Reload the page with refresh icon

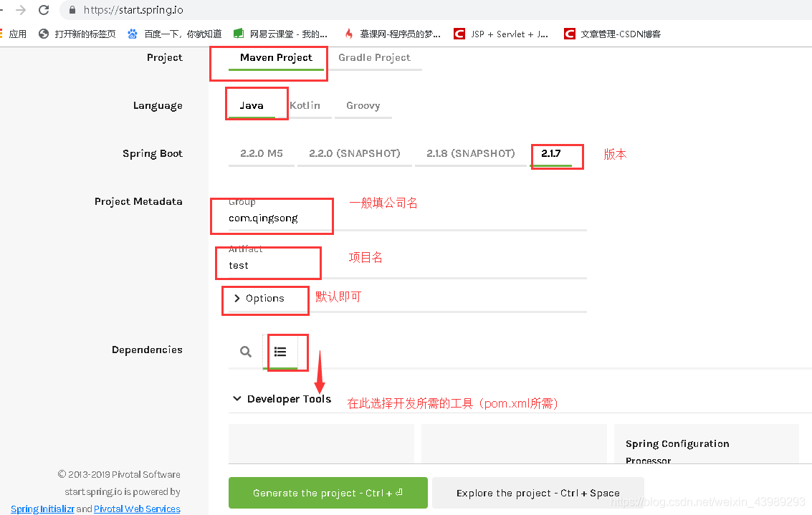(x=44, y=10)
